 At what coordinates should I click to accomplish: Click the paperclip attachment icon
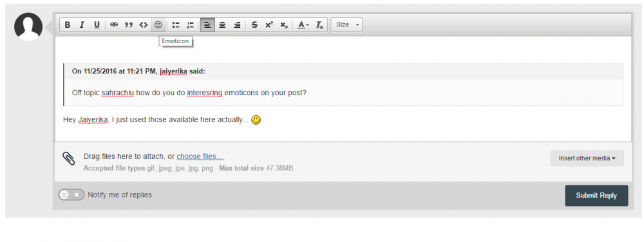[x=69, y=158]
